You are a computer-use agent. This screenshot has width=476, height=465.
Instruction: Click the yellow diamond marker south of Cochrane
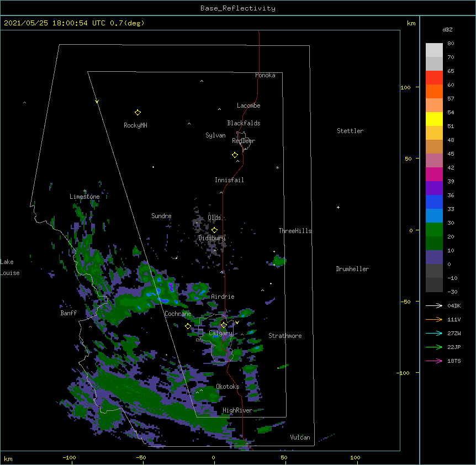point(188,326)
